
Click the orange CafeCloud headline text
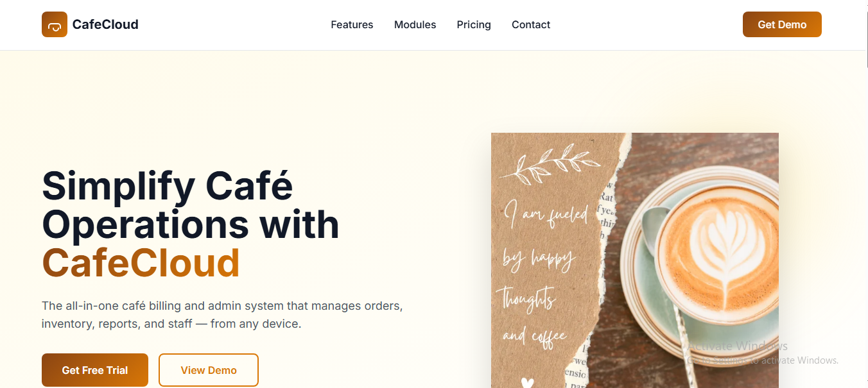(141, 263)
